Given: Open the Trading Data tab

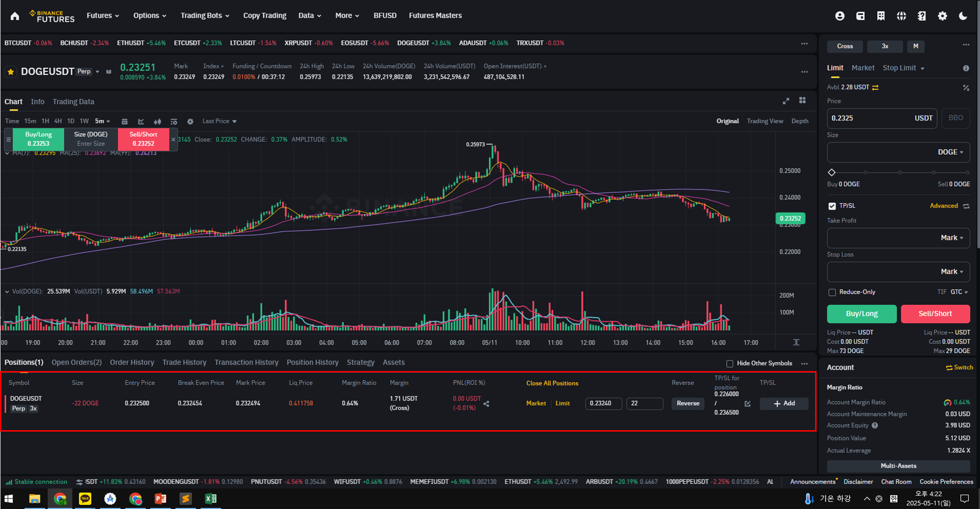Looking at the screenshot, I should pyautogui.click(x=73, y=102).
